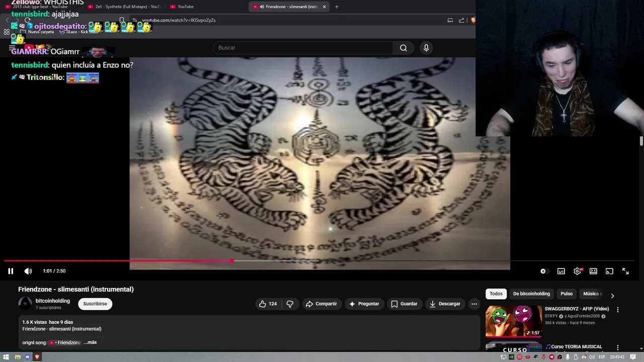Open the original Friendzone song link
The height and width of the screenshot is (362, 644).
(x=65, y=342)
